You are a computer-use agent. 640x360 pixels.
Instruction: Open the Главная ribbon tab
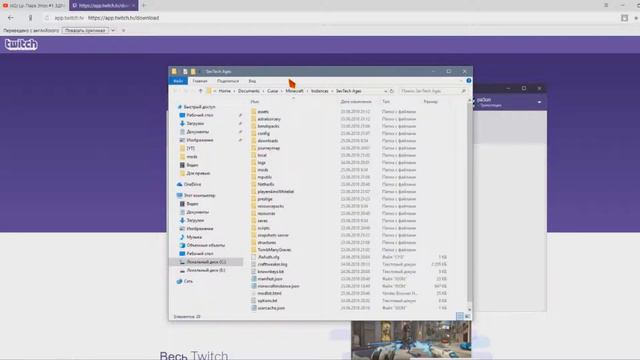[200, 81]
